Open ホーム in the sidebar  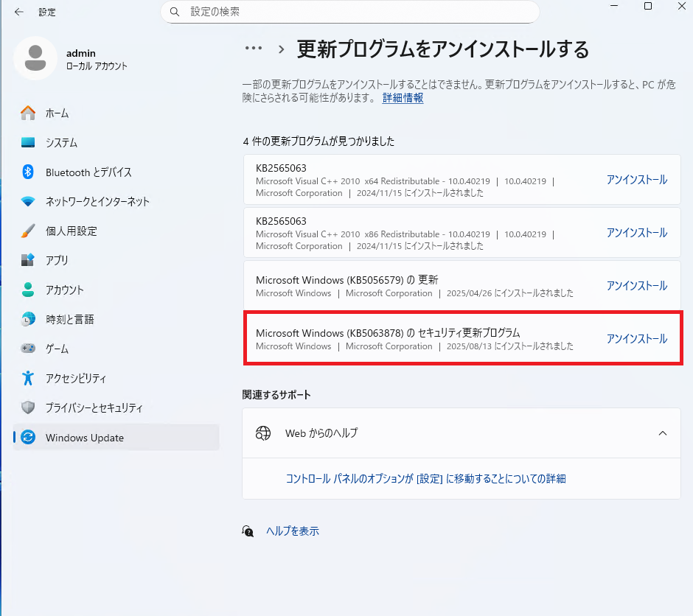pos(116,113)
